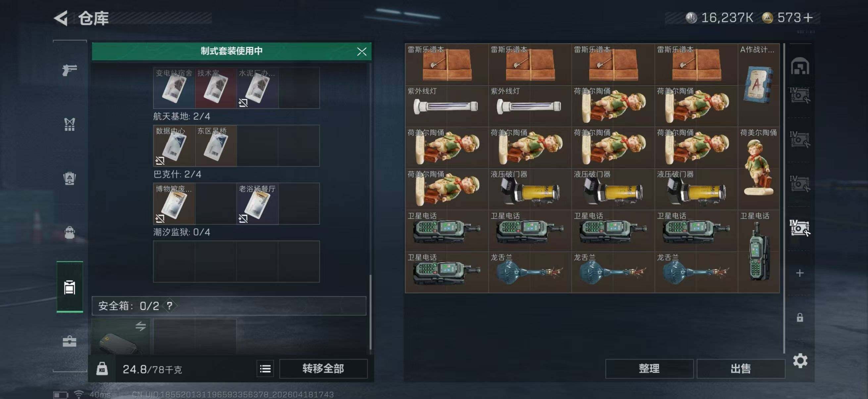Viewport: 868px width, 399px height.
Task: Select the highlighted IV storage box tab
Action: coord(799,228)
